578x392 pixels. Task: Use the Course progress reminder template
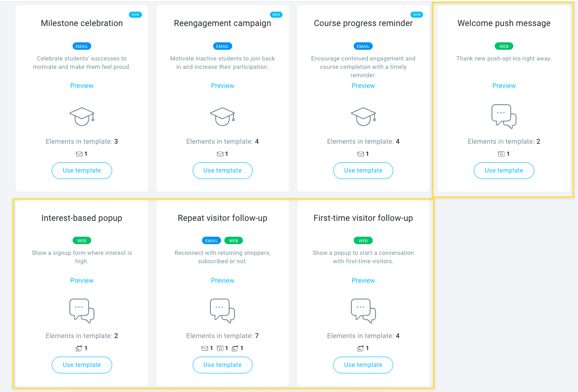click(363, 171)
